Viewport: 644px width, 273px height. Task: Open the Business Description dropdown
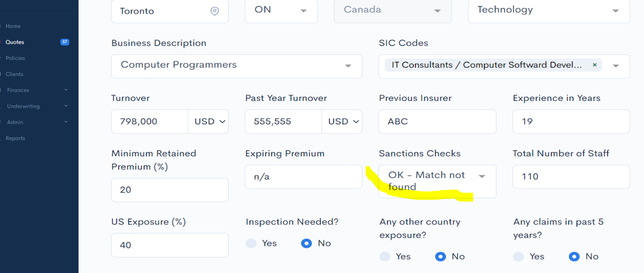236,66
